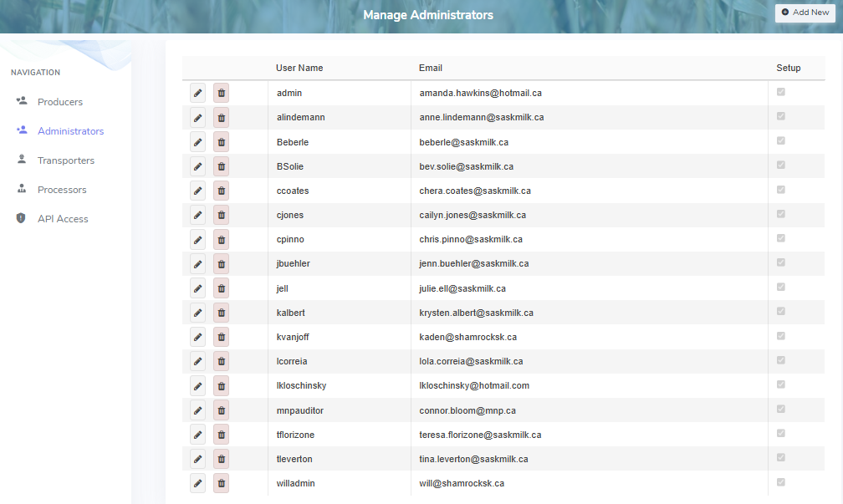
Task: Edit the tflorizone record
Action: 197,434
